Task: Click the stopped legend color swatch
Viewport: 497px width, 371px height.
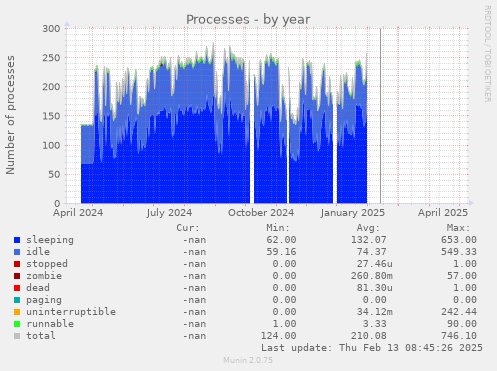Action: tap(17, 264)
